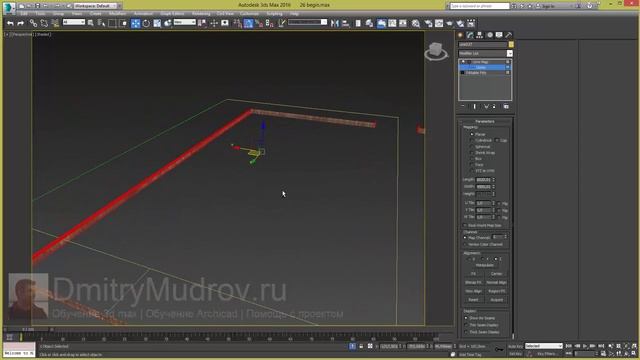Screen dimensions: 640x360
Task: Open Configure Modifier Sets icon
Action: click(x=506, y=107)
